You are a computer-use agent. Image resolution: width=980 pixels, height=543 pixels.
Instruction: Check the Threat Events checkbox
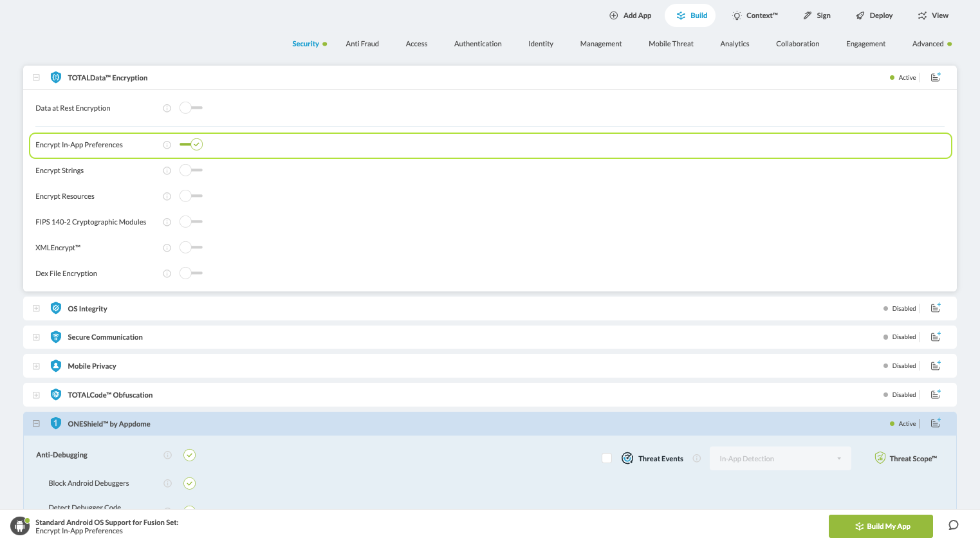pos(607,458)
